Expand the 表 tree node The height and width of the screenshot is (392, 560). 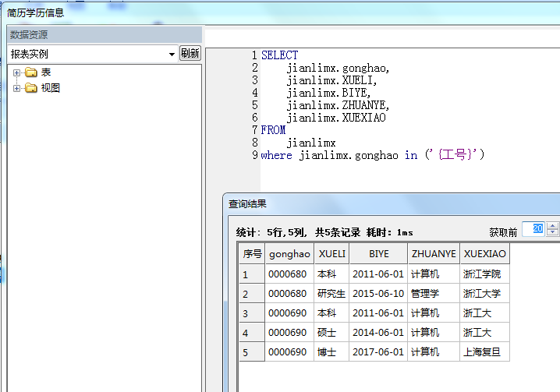[x=16, y=72]
